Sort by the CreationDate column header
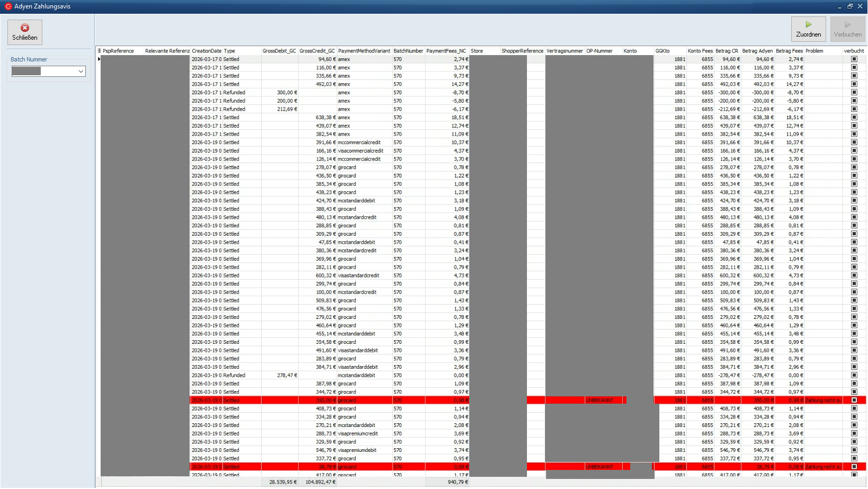 pos(207,51)
